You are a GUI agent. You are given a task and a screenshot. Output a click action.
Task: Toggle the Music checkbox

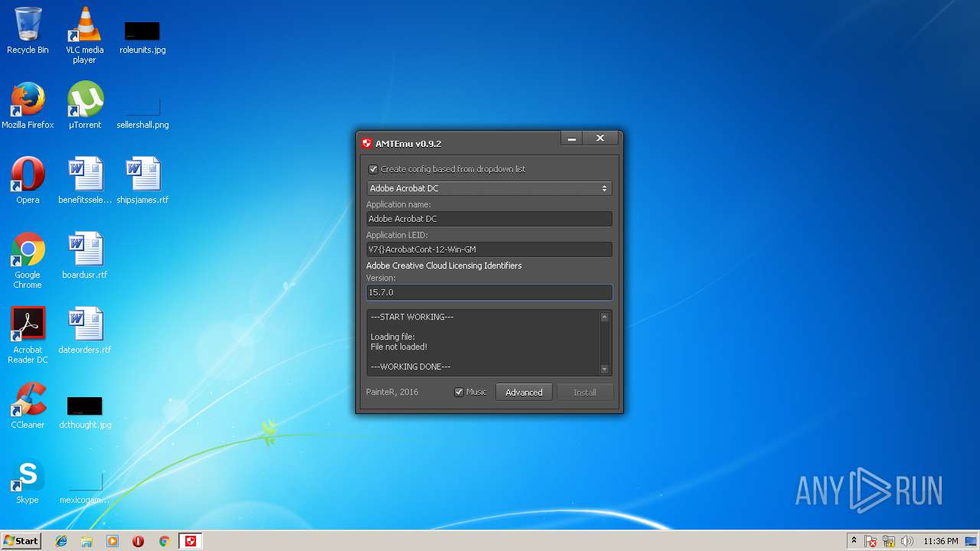pos(459,392)
